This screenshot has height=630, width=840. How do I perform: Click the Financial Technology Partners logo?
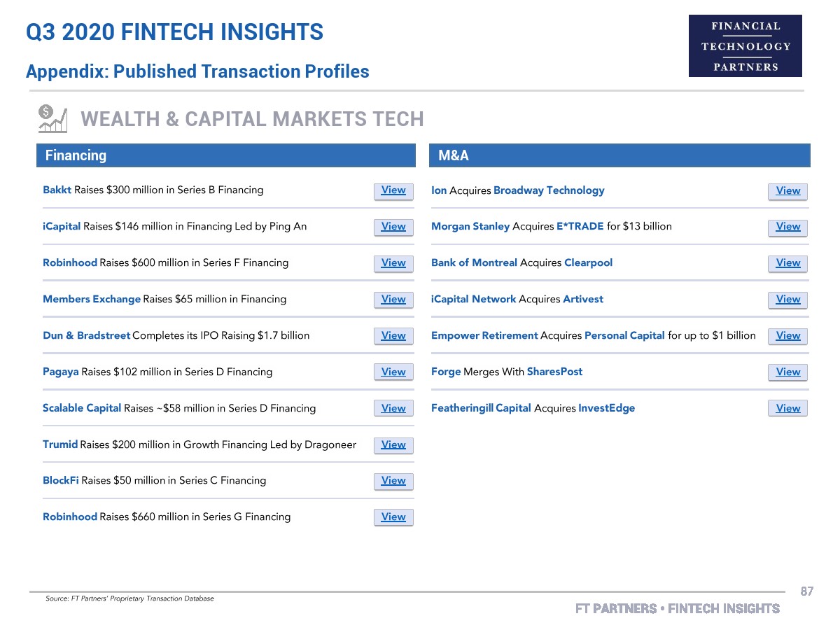tap(745, 46)
